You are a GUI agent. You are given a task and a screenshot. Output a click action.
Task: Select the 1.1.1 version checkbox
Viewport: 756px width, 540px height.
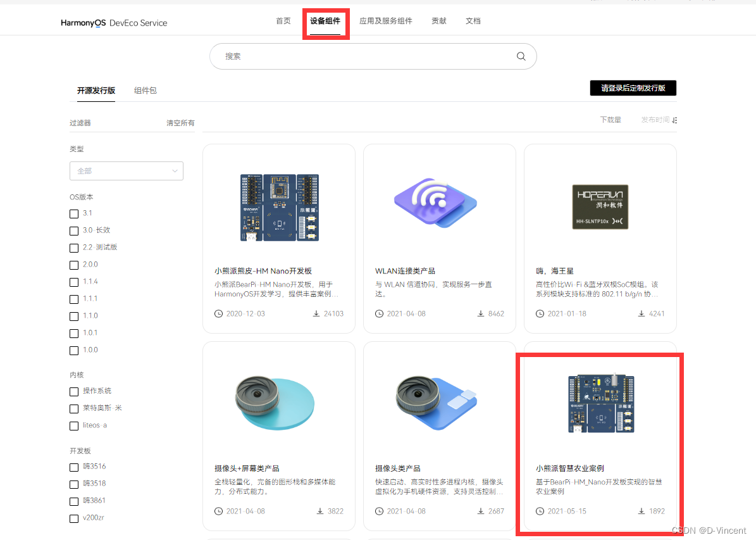[74, 299]
